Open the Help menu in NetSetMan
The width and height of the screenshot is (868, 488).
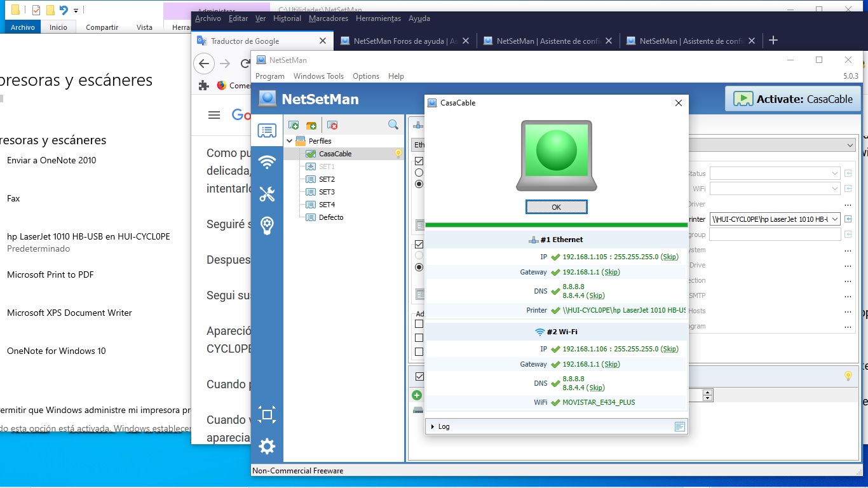point(396,76)
